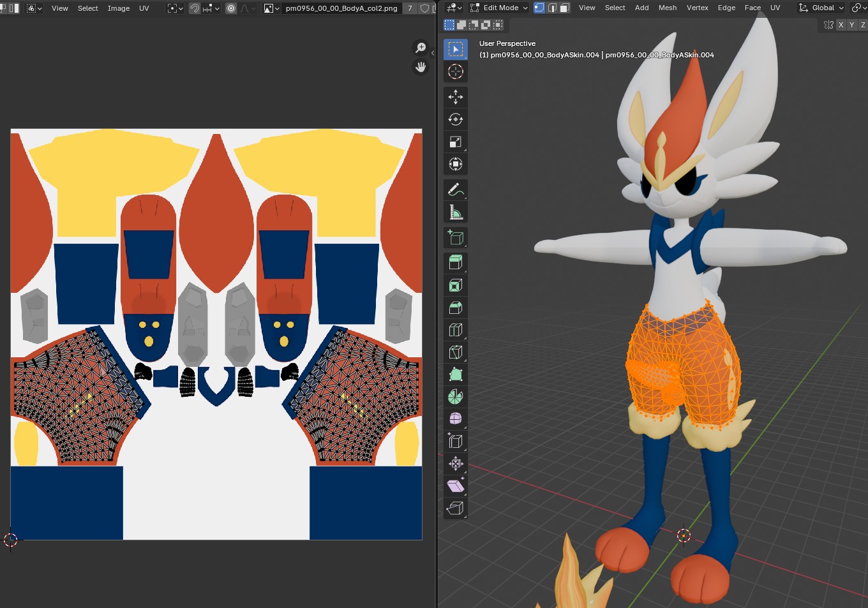Select the Knife tool
The image size is (868, 608).
point(456,352)
